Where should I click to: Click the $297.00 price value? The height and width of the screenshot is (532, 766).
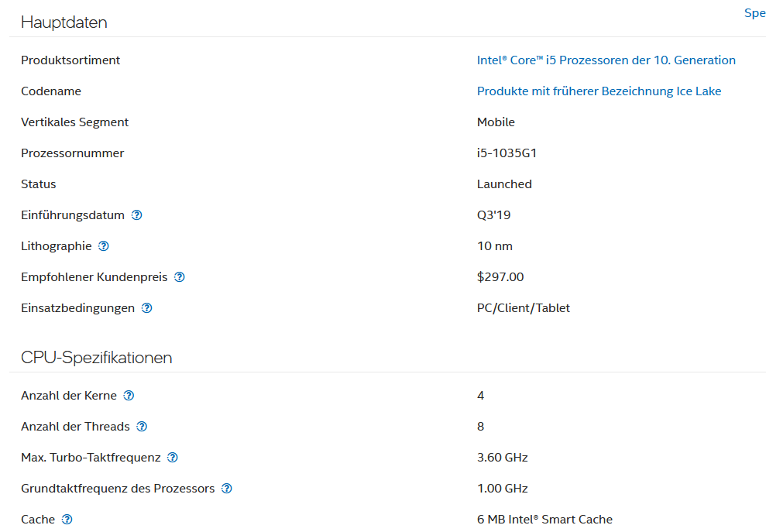click(x=500, y=277)
